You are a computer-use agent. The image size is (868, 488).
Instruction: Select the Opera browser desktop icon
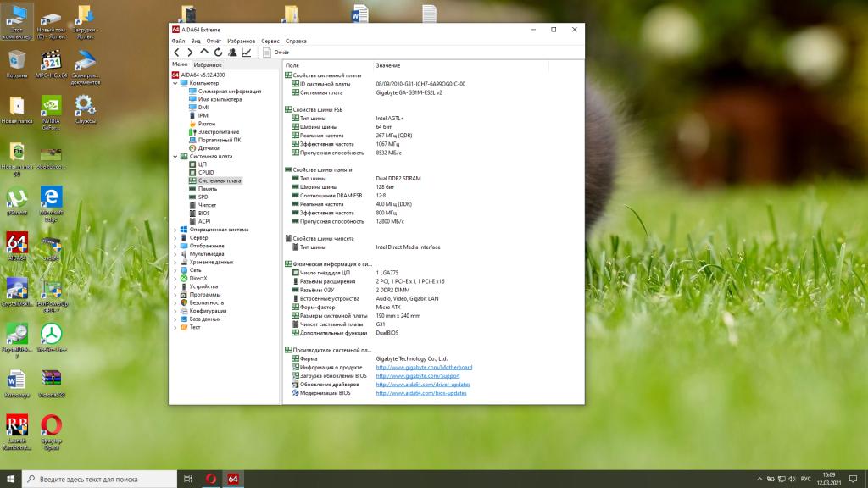51,433
